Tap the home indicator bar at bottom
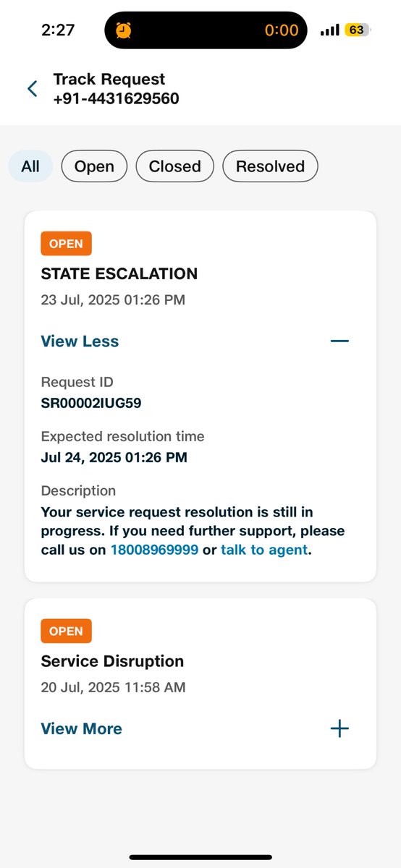The height and width of the screenshot is (868, 401). (200, 857)
